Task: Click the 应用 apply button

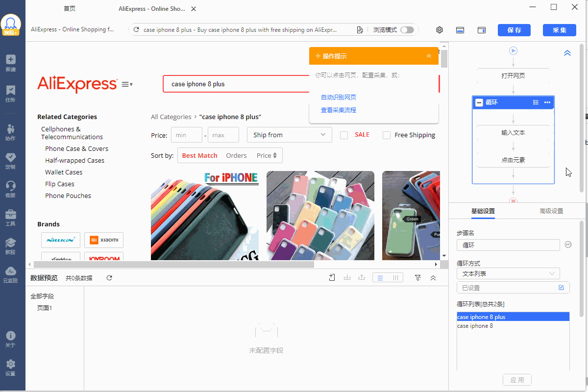Action: click(x=517, y=380)
